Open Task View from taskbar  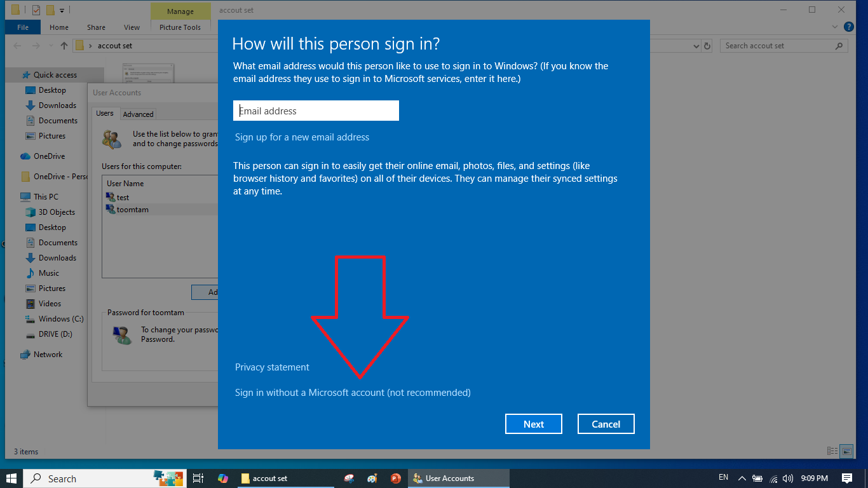point(198,478)
